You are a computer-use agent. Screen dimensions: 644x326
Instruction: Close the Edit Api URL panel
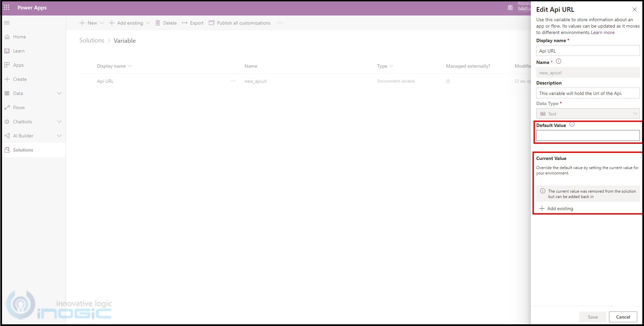tap(634, 9)
